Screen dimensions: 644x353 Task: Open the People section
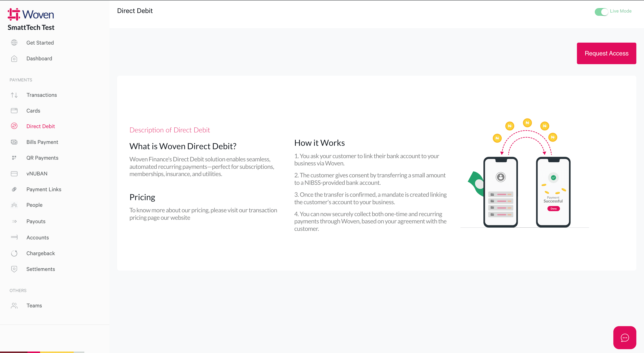(x=34, y=205)
